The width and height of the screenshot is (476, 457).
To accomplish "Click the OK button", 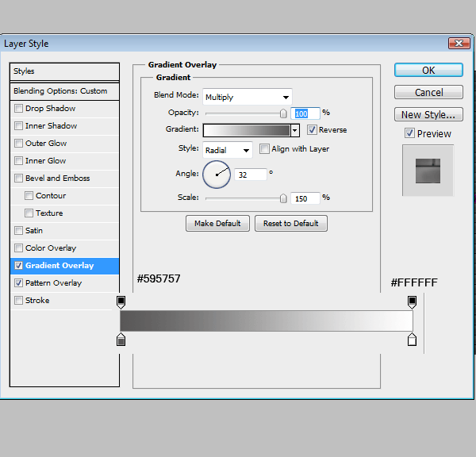I will (428, 70).
